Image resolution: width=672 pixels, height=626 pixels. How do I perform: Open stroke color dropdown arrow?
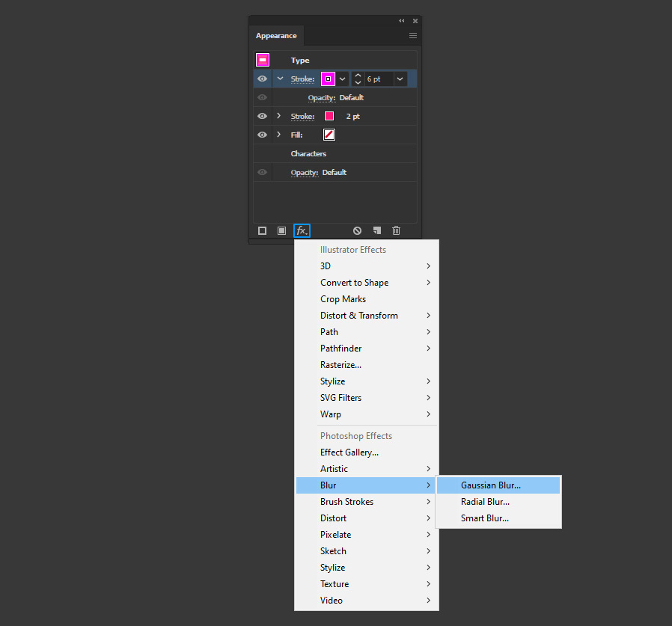click(x=342, y=79)
